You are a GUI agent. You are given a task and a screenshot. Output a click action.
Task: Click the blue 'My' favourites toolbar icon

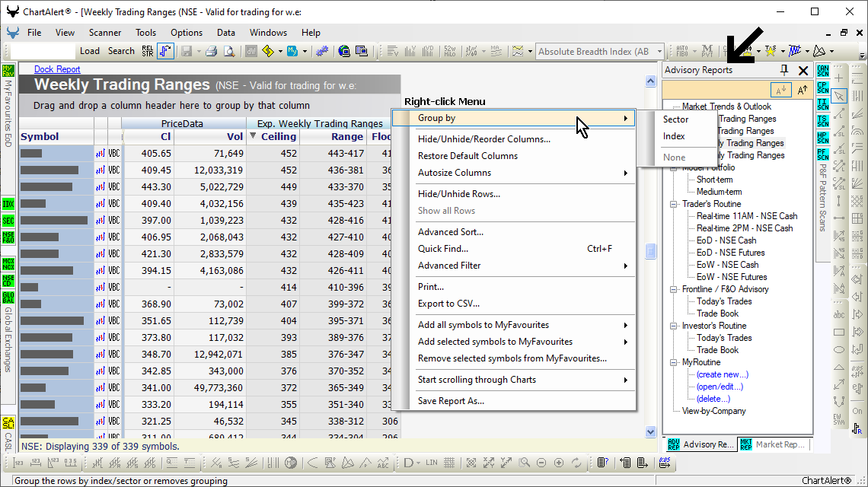(x=292, y=52)
